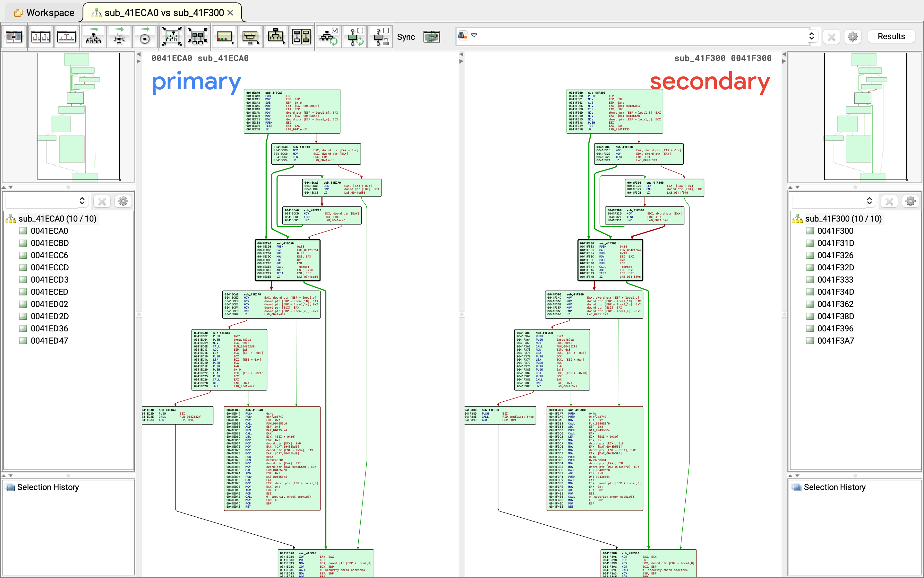Select root node sub_41ECA0 (10 / 10)
Image resolution: width=924 pixels, height=578 pixels.
pos(57,219)
